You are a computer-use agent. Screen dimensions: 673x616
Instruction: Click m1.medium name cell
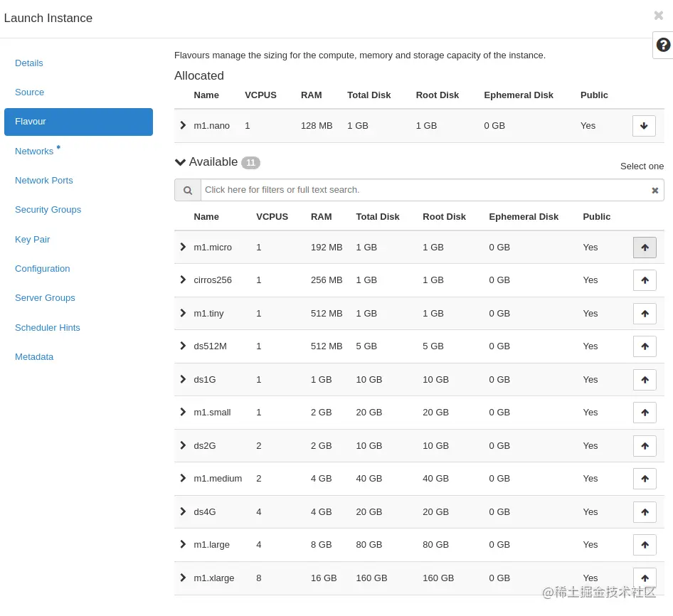point(218,479)
